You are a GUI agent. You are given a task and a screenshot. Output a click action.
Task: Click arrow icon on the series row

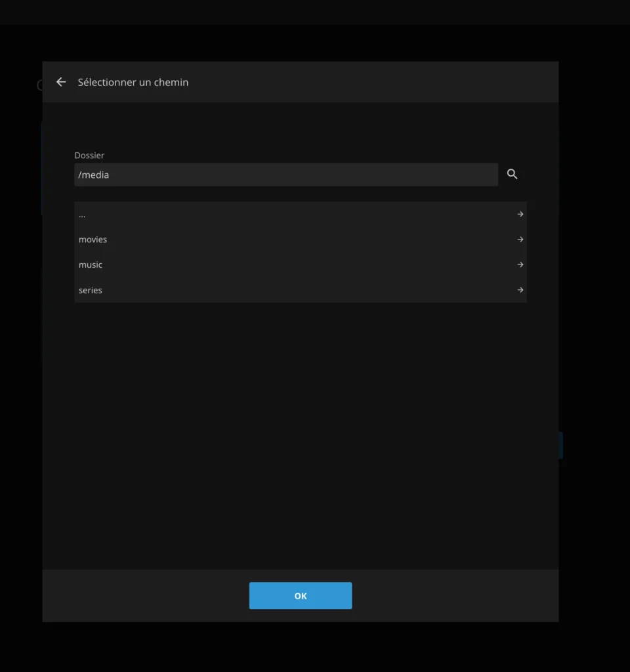tap(520, 290)
